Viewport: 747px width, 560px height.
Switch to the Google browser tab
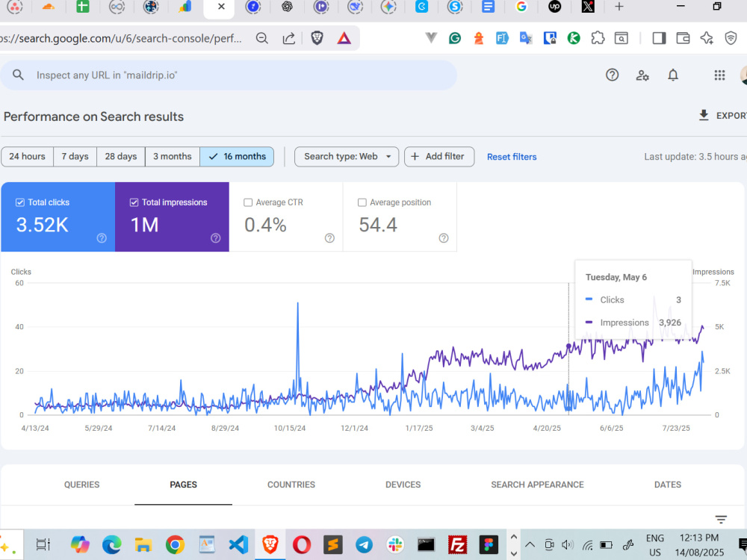click(521, 7)
